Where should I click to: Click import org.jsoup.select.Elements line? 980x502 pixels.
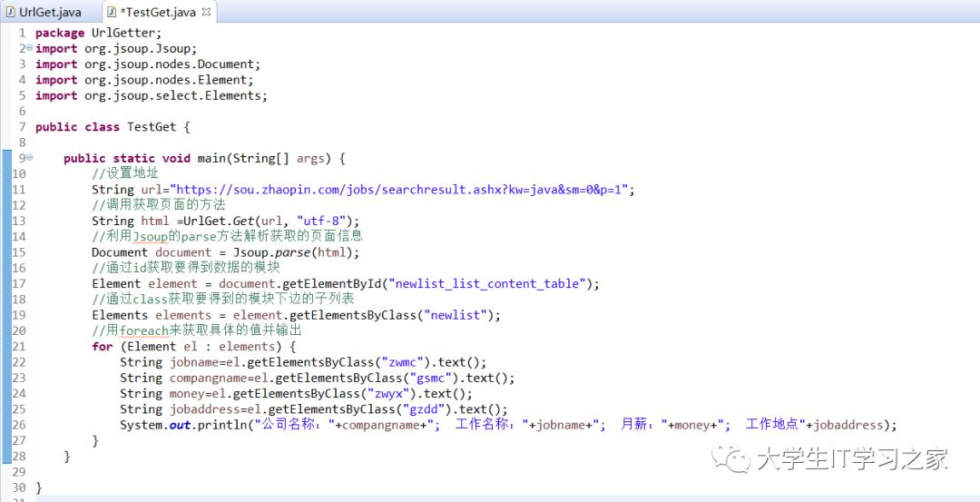click(x=152, y=95)
